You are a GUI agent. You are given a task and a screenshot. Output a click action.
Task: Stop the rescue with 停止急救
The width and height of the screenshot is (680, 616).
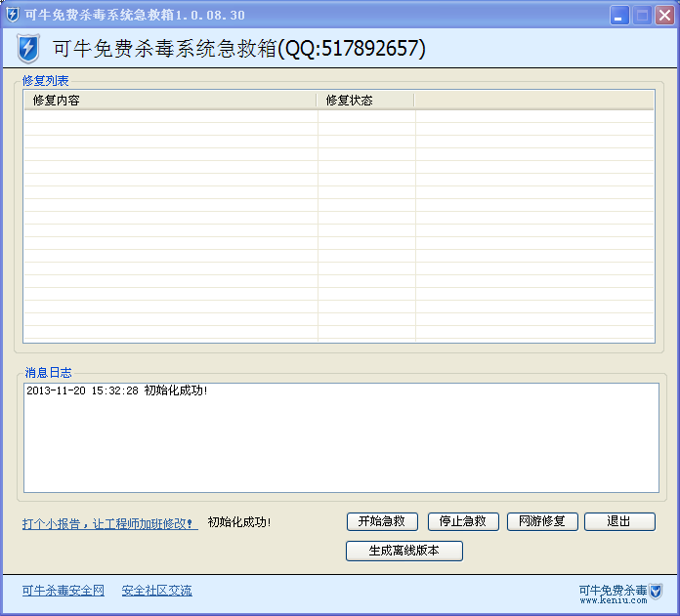463,521
